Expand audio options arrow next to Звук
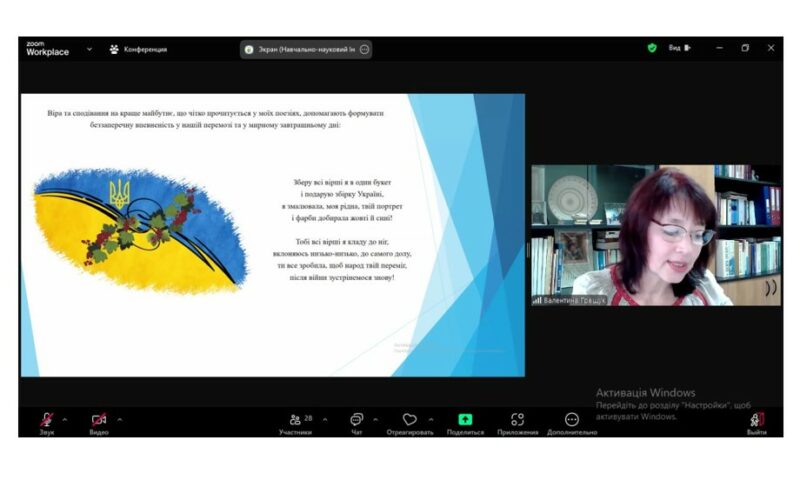800x500 pixels. click(x=65, y=419)
